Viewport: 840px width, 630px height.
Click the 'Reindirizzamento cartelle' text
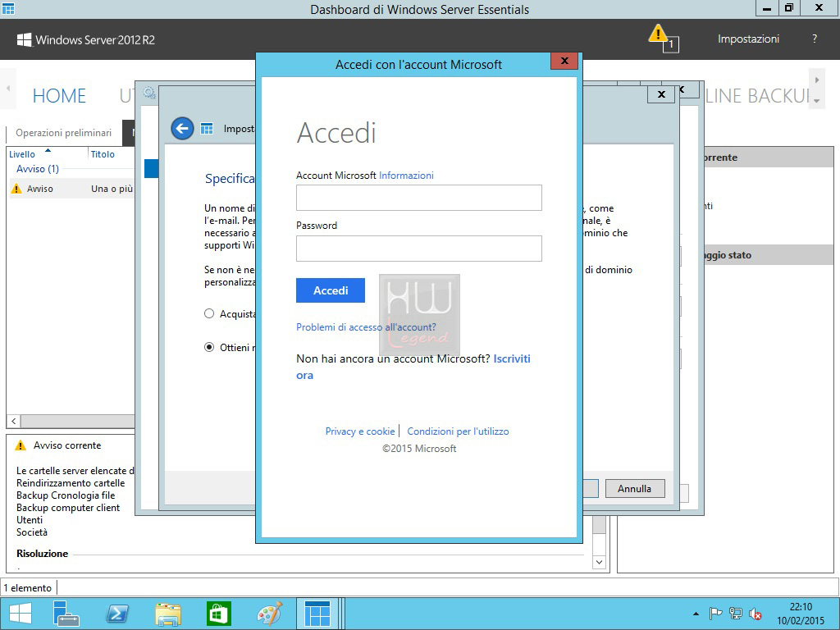[x=71, y=483]
